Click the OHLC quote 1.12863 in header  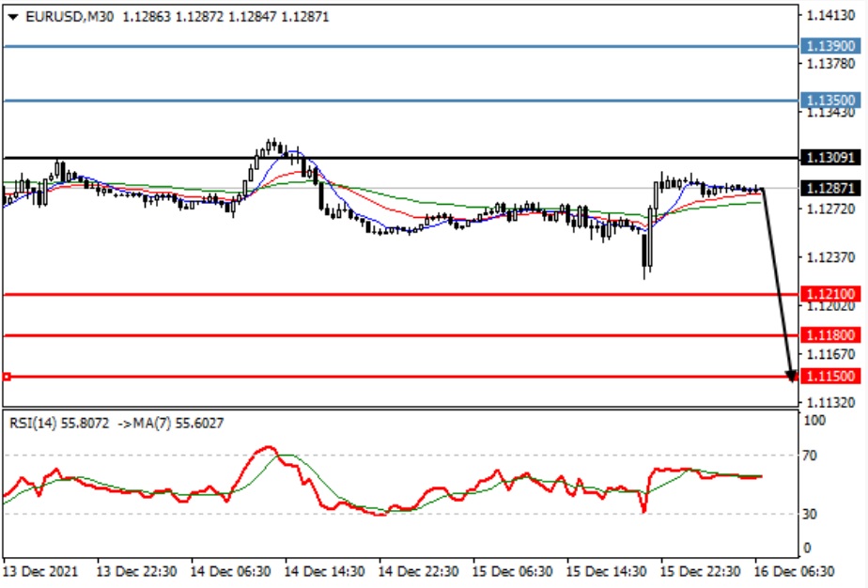coord(147,17)
